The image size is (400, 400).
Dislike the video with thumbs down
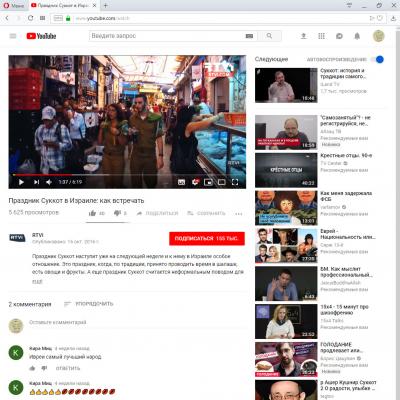[117, 213]
